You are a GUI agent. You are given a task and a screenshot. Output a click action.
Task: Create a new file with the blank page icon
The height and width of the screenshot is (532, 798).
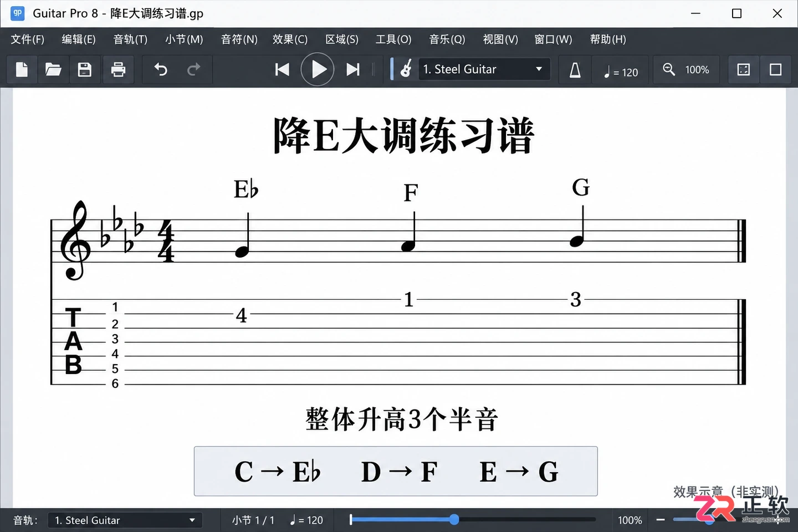tap(22, 69)
